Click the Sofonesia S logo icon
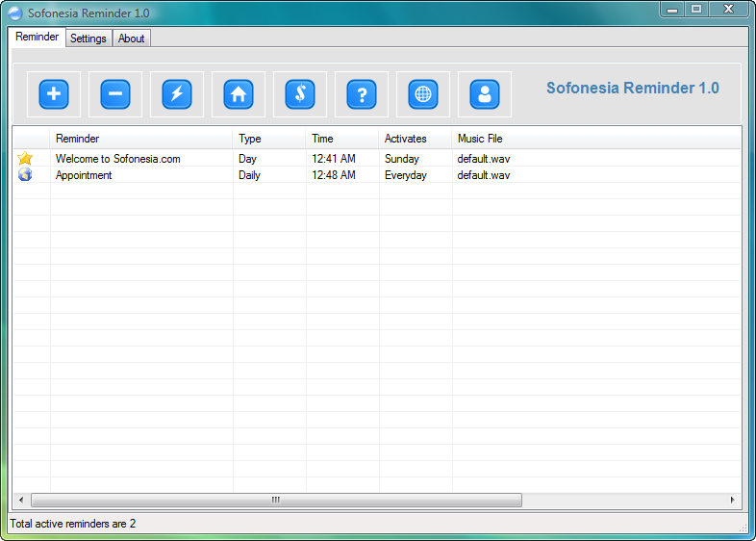 (300, 94)
